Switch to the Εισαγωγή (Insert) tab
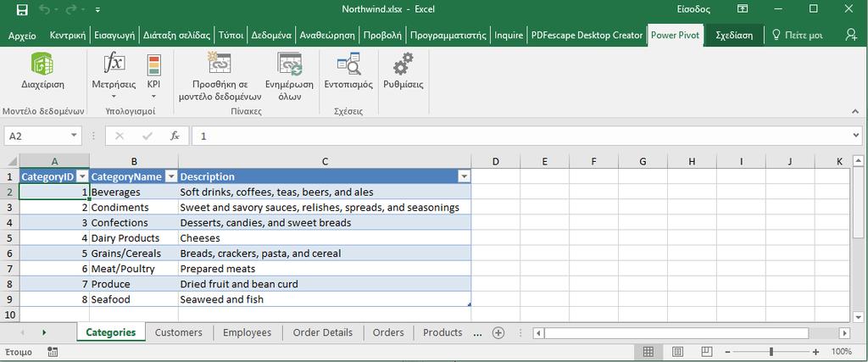Screen dimensions: 868x362 [114, 35]
